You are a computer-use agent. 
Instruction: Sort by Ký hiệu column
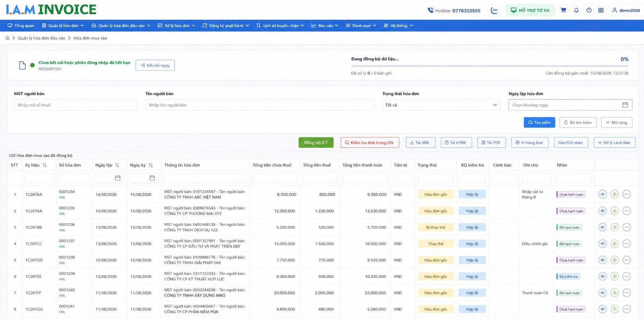(x=45, y=165)
